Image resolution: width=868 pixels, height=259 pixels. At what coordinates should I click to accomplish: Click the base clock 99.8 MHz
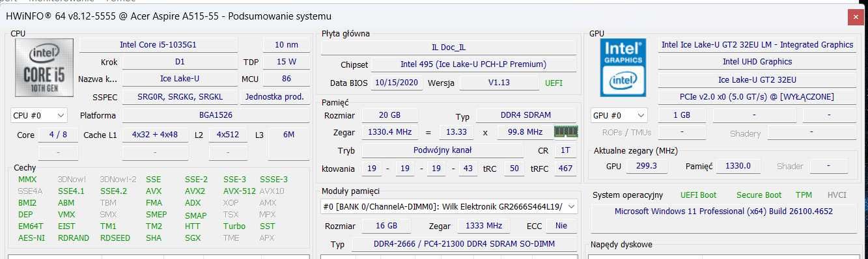point(524,132)
